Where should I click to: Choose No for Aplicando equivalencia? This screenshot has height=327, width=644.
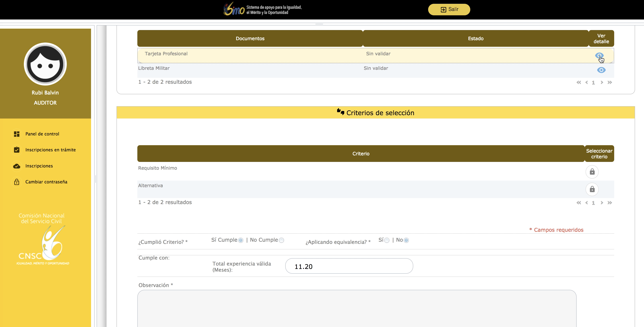click(406, 240)
